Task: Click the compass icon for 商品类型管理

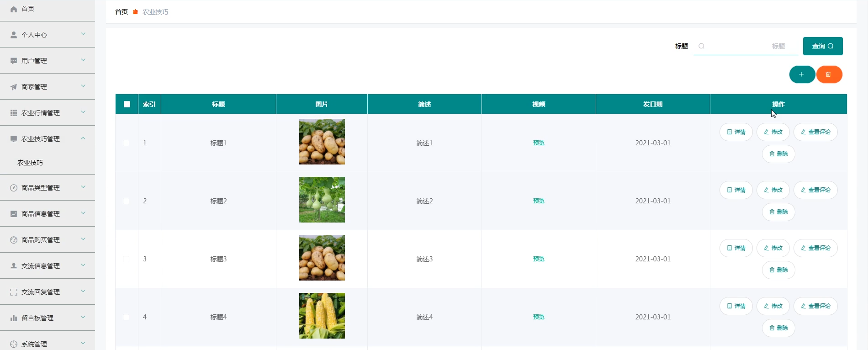Action: pos(14,188)
